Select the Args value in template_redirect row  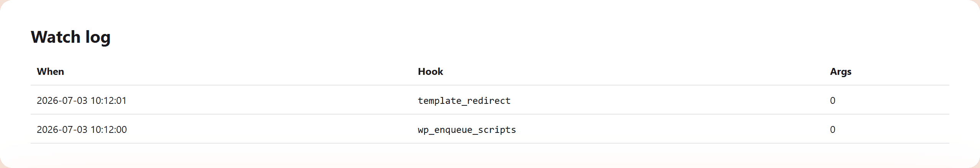pyautogui.click(x=833, y=100)
